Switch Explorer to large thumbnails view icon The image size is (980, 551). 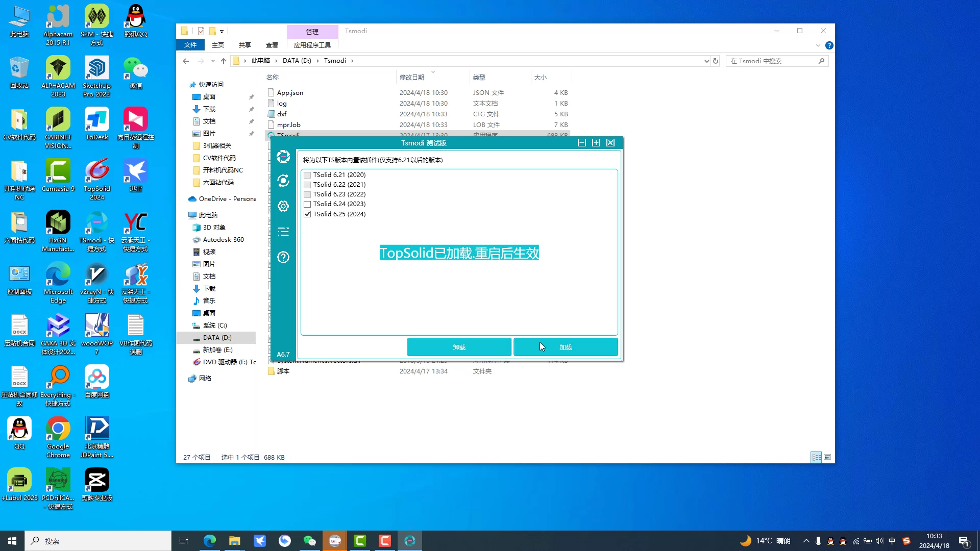click(x=827, y=457)
